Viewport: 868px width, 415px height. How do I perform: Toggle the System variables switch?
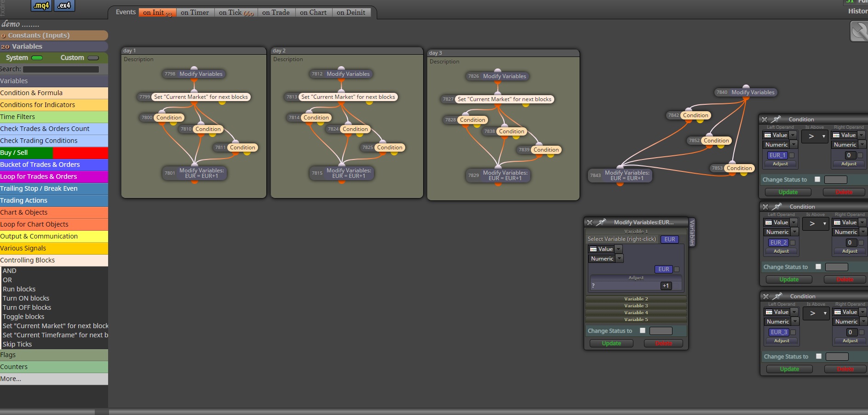click(x=37, y=58)
